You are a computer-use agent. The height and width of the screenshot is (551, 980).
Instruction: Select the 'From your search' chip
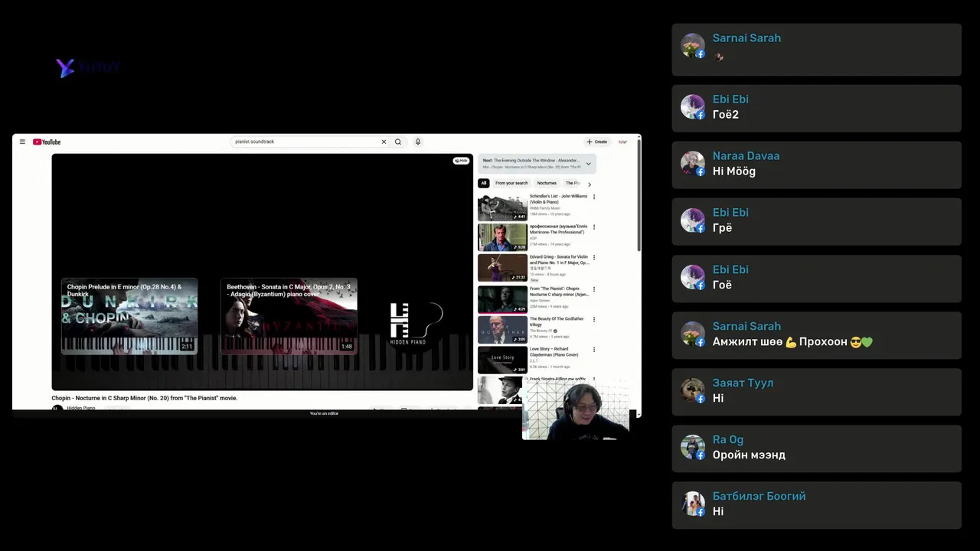point(511,183)
